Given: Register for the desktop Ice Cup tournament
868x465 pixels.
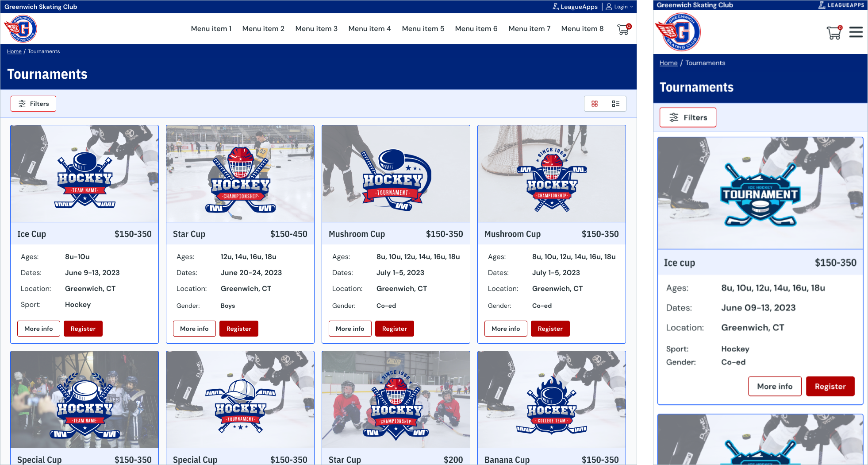Looking at the screenshot, I should pos(83,329).
